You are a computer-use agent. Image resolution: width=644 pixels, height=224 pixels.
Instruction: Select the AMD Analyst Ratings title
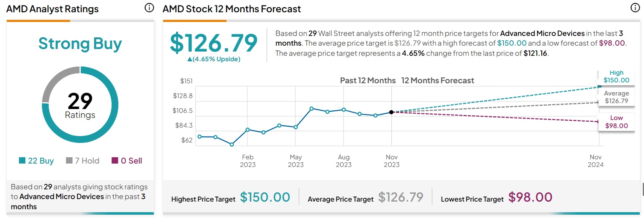coord(52,9)
